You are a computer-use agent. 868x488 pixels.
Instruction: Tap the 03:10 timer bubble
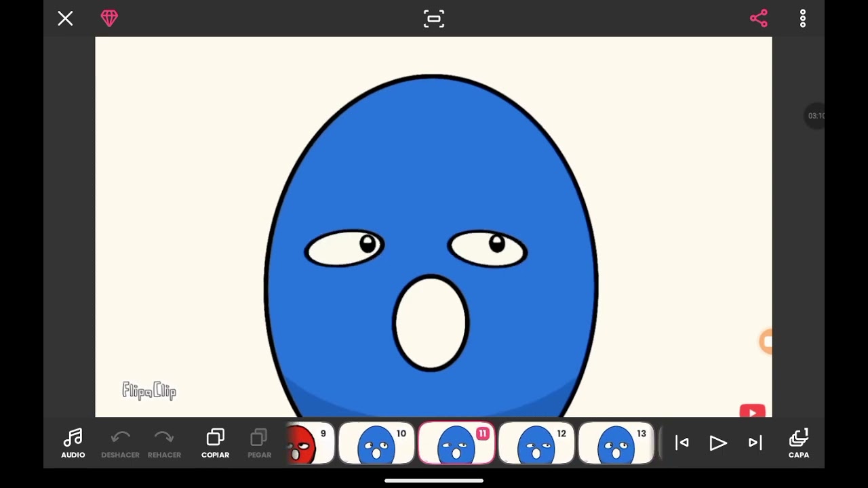[x=815, y=116]
